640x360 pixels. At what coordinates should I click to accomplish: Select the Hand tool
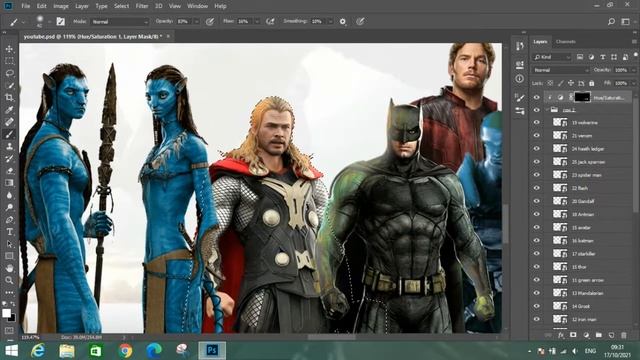(9, 268)
